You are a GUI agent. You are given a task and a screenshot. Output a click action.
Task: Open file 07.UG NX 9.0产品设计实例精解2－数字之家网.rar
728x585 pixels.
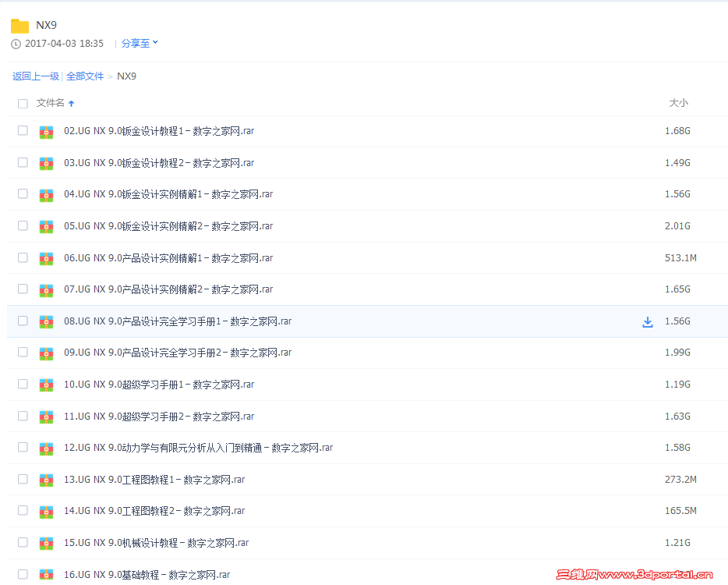tap(168, 289)
